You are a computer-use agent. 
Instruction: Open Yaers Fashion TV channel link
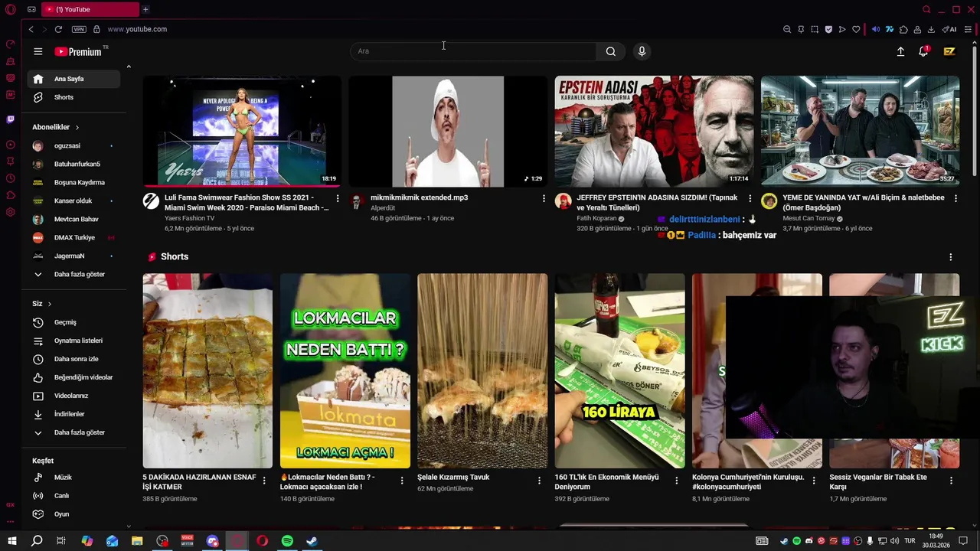(x=189, y=218)
